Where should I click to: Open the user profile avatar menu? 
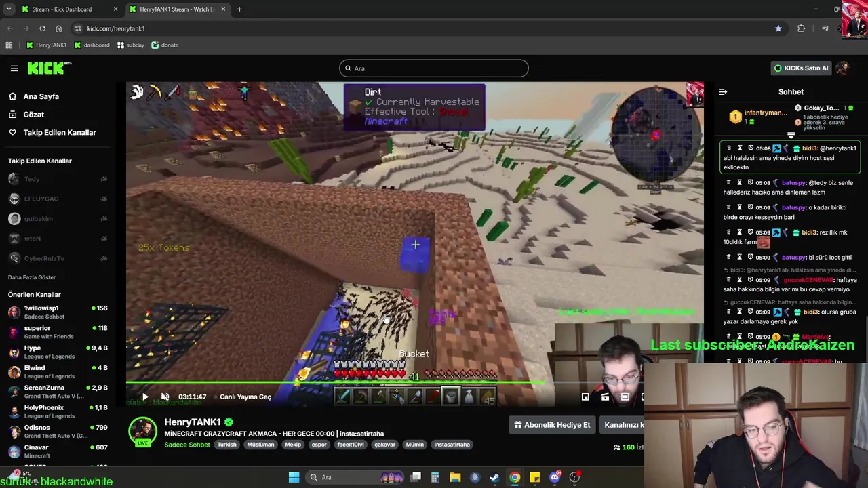pyautogui.click(x=842, y=68)
